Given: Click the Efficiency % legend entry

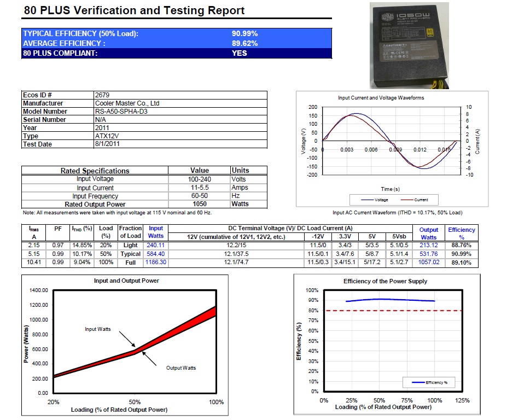Looking at the screenshot, I should click(436, 382).
